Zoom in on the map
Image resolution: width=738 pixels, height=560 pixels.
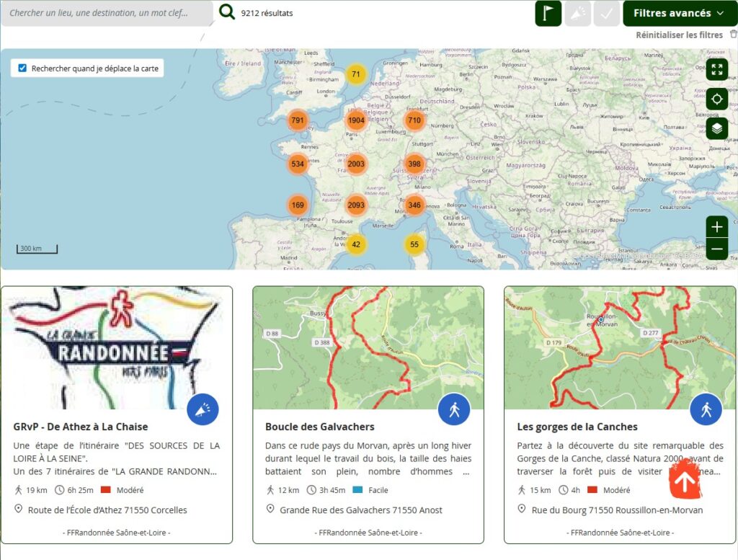[717, 227]
